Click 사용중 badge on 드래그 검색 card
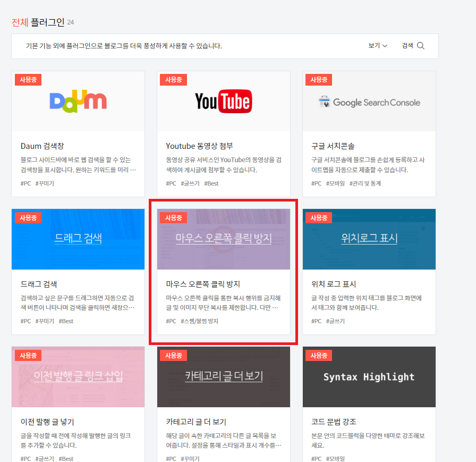This screenshot has width=476, height=462. (x=28, y=218)
